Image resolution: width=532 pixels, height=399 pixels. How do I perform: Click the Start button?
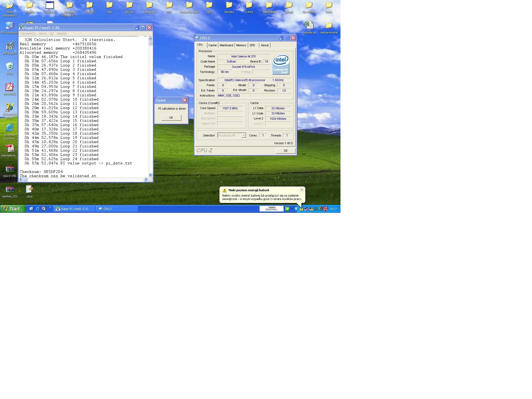[x=13, y=209]
